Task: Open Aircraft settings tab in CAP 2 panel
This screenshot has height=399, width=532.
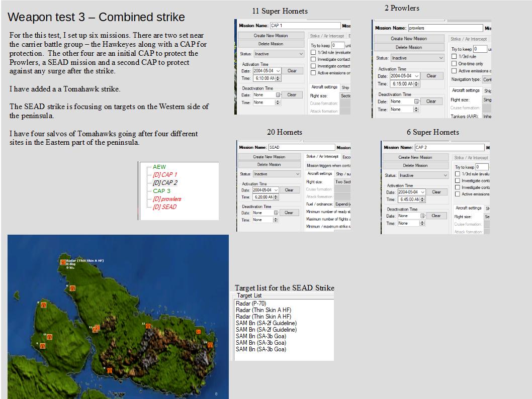Action: coord(469,208)
